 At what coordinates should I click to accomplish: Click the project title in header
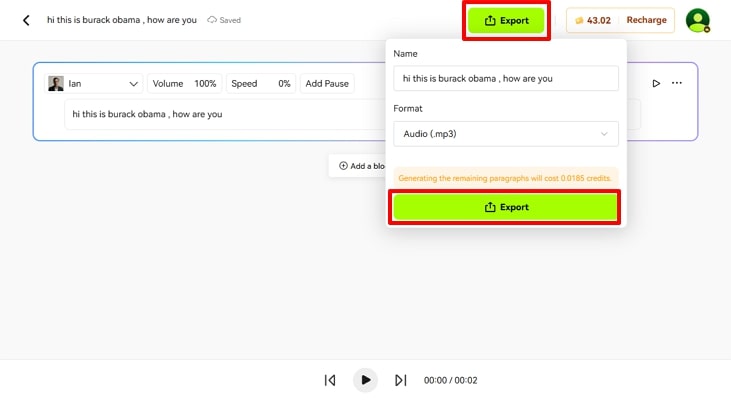click(x=122, y=20)
